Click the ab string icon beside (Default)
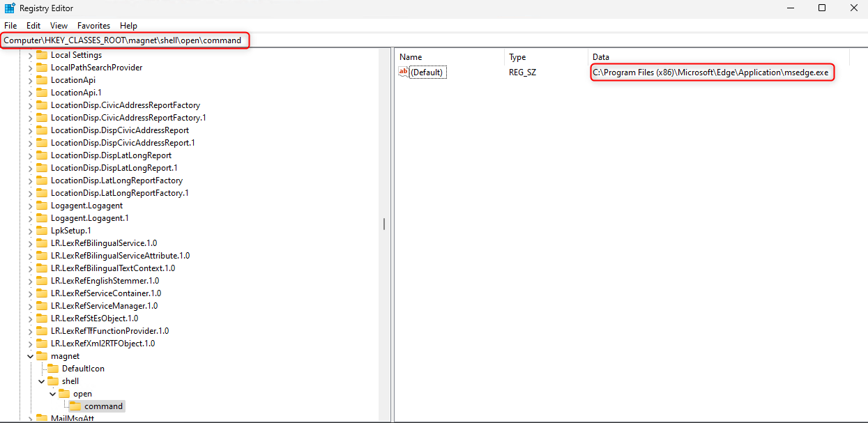The image size is (868, 423). 403,71
